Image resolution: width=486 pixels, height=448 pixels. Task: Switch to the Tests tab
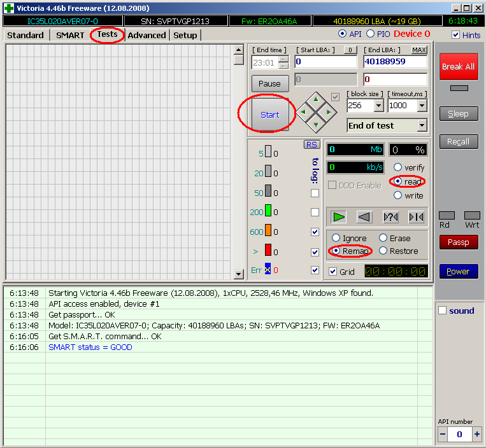click(x=107, y=34)
